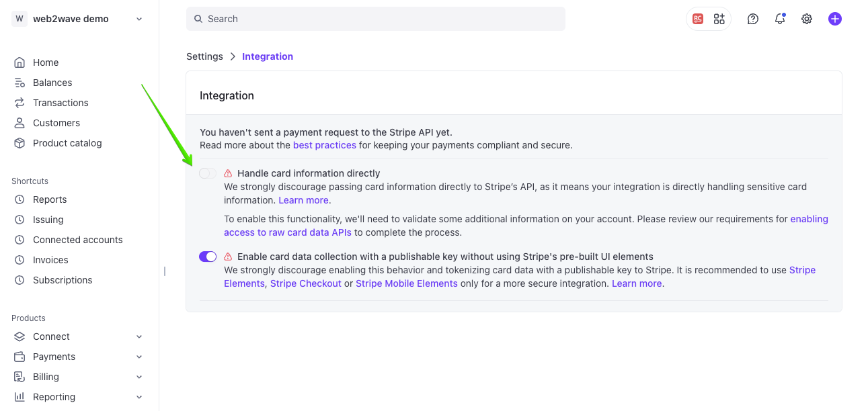Viewport: 868px width, 411px height.
Task: Click warning icon beside Enable card data collection
Action: pos(228,257)
